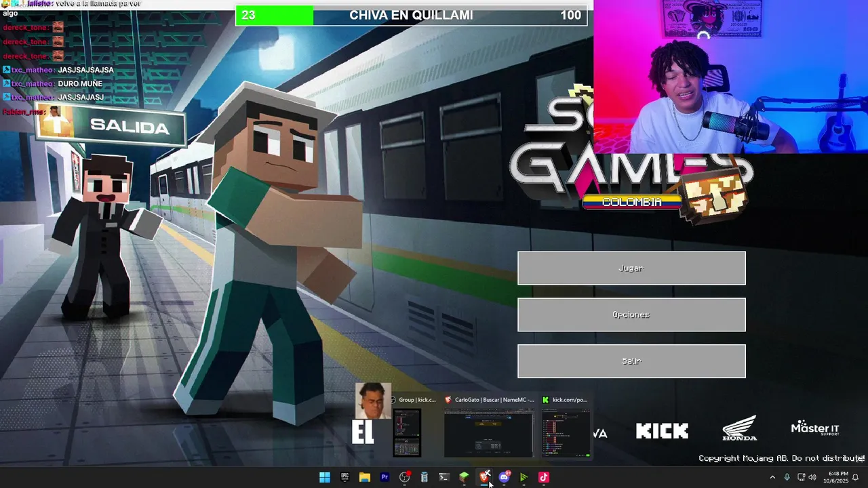The height and width of the screenshot is (488, 868).
Task: Launch Epic Games from taskbar
Action: (x=344, y=477)
